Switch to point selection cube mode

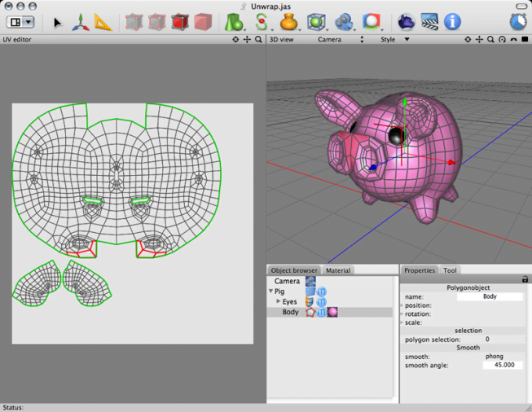pos(134,22)
